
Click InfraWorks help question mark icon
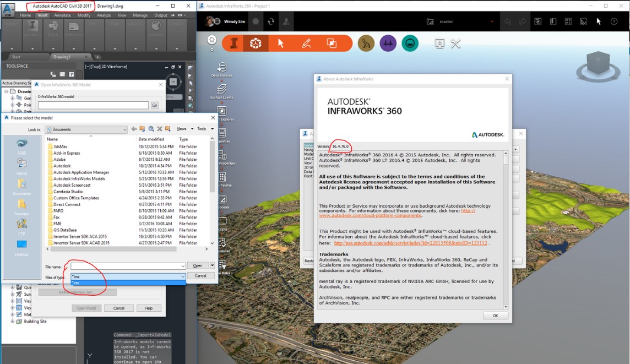(614, 21)
